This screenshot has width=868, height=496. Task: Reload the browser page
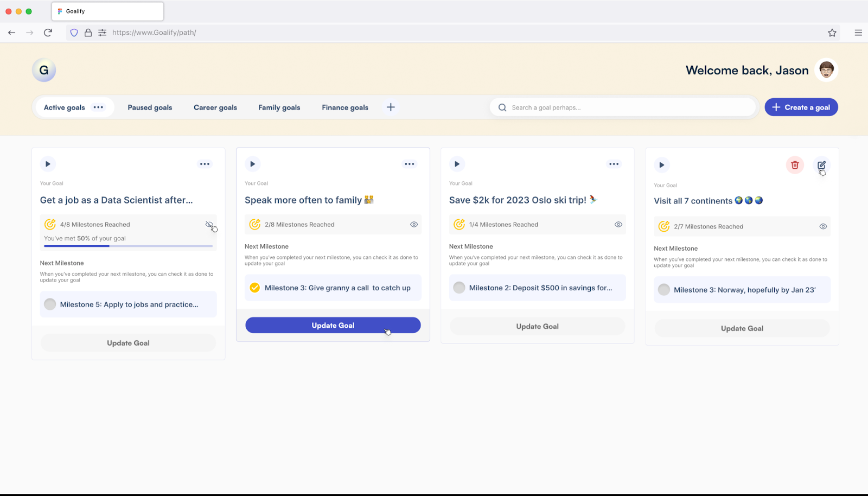(48, 33)
